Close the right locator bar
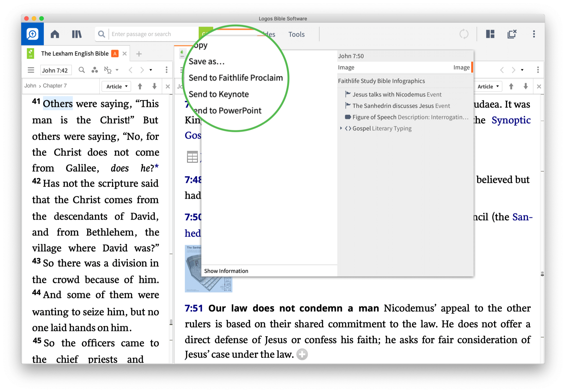This screenshot has height=392, width=566. [539, 86]
